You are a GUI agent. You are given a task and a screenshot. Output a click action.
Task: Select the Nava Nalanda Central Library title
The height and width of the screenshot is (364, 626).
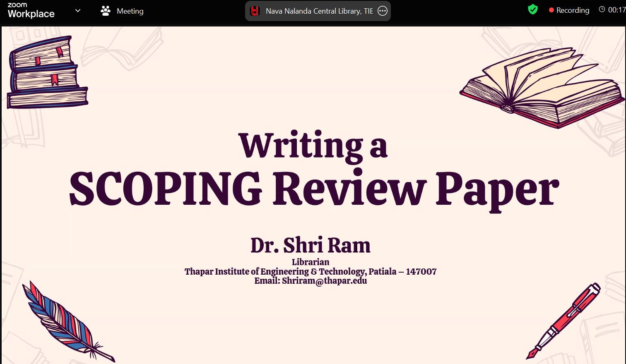click(319, 11)
